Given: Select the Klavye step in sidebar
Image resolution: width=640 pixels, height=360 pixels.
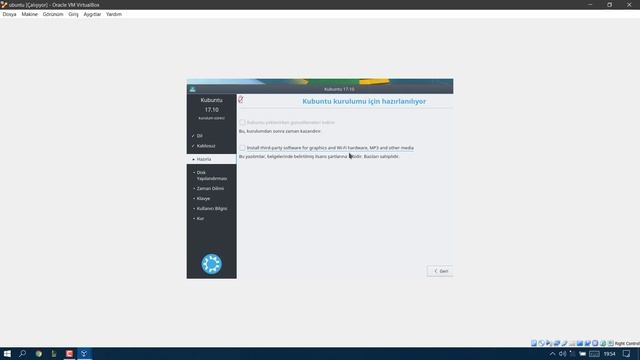Looking at the screenshot, I should tap(203, 199).
